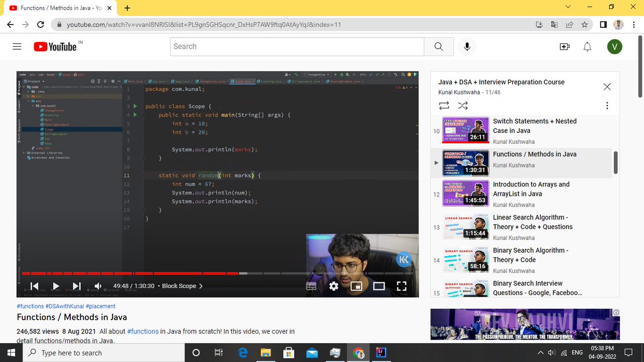Open a new browser tab
This screenshot has height=362, width=644.
coord(127,8)
